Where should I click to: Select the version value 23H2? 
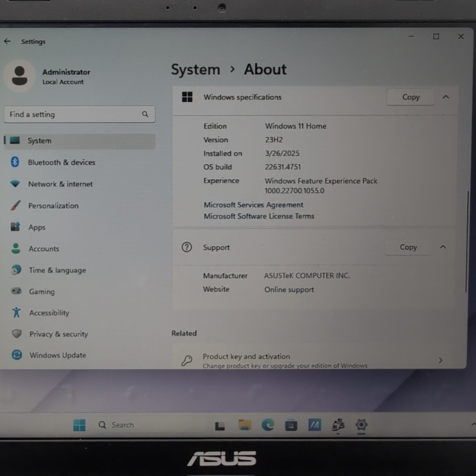[x=274, y=140]
